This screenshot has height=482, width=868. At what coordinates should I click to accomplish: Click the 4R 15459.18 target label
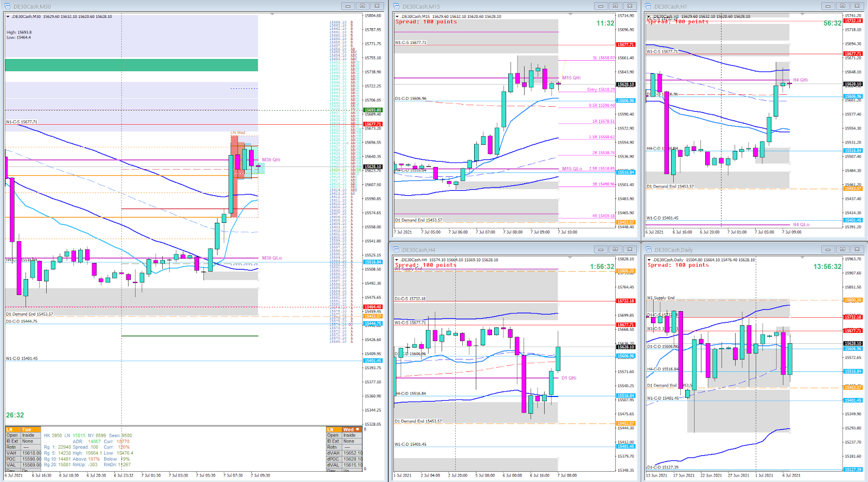tap(604, 216)
